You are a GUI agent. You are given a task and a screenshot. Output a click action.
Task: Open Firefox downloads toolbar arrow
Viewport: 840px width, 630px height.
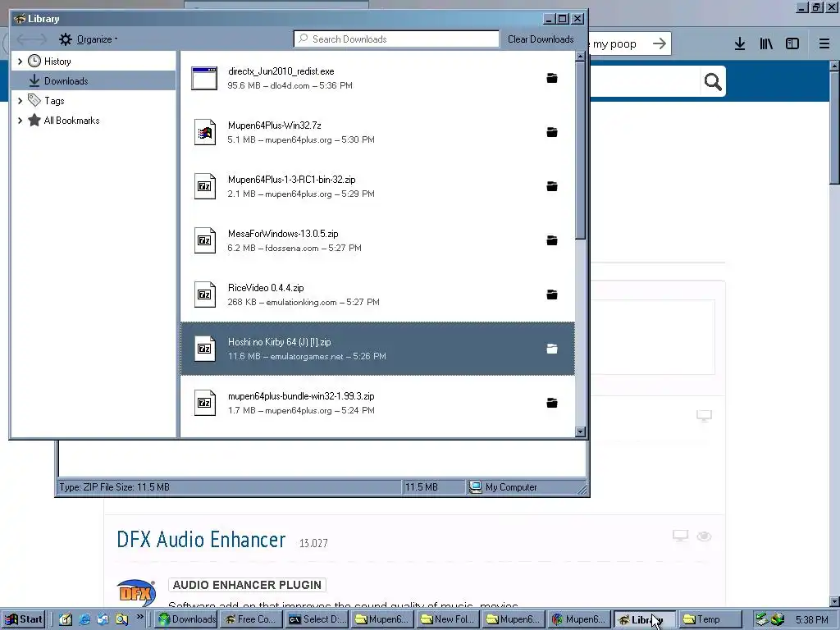(740, 44)
